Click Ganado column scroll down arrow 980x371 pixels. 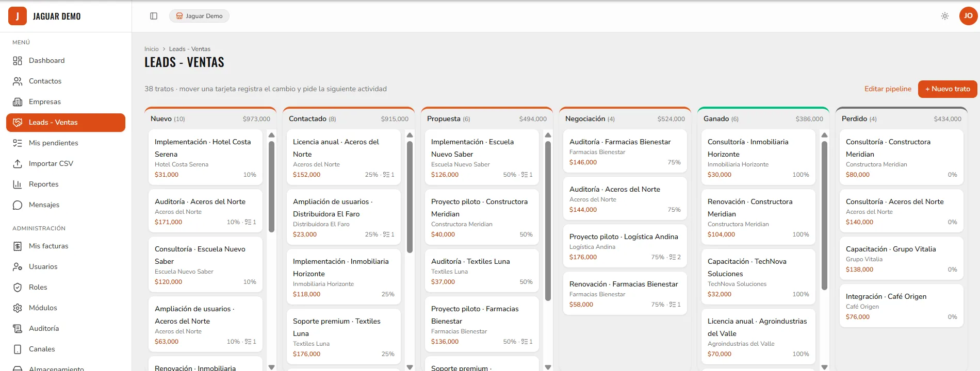tap(825, 367)
